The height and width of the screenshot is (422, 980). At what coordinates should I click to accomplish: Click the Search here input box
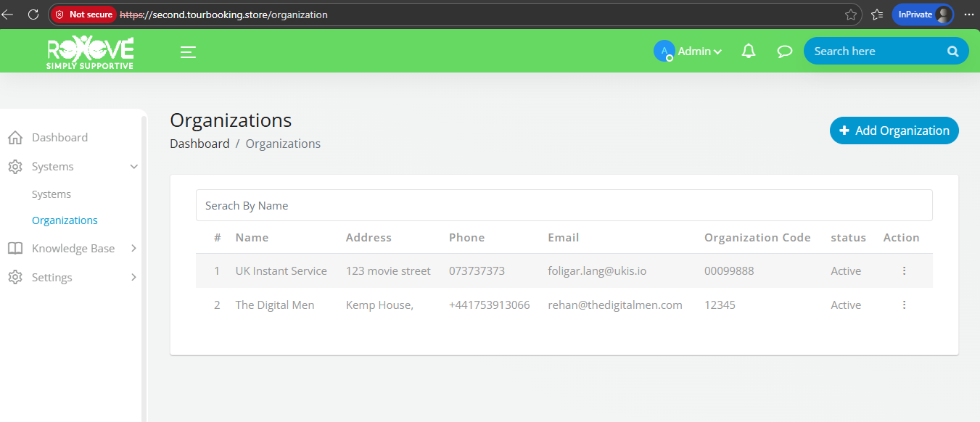click(874, 51)
